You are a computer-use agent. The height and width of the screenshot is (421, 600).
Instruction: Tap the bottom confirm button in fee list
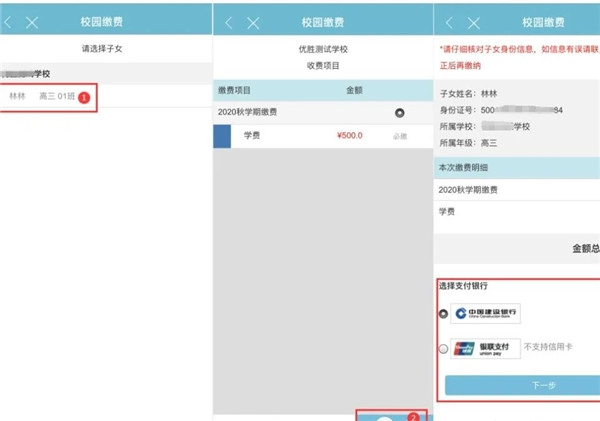(390, 414)
